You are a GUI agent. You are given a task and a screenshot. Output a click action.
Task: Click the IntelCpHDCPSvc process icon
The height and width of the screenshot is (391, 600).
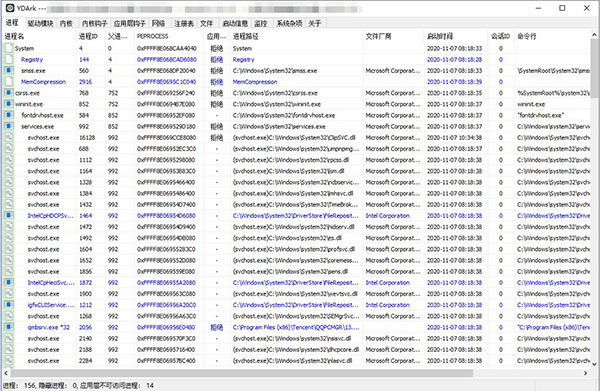coord(9,215)
